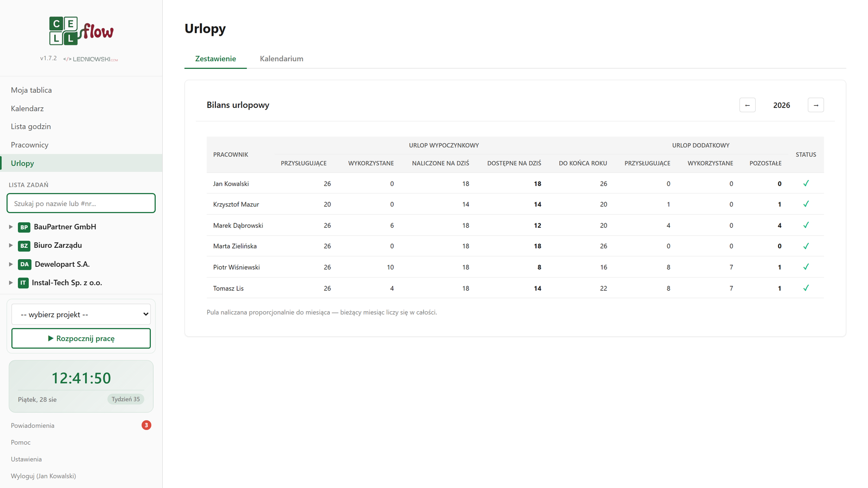Click the date text Piątek, 28 sie
This screenshot has height=488, width=868.
(37, 400)
